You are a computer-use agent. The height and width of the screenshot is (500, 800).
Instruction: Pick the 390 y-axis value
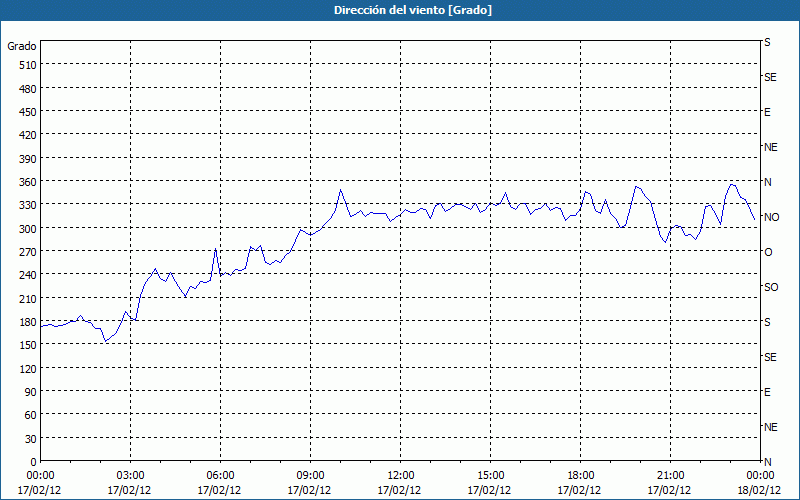click(x=28, y=158)
